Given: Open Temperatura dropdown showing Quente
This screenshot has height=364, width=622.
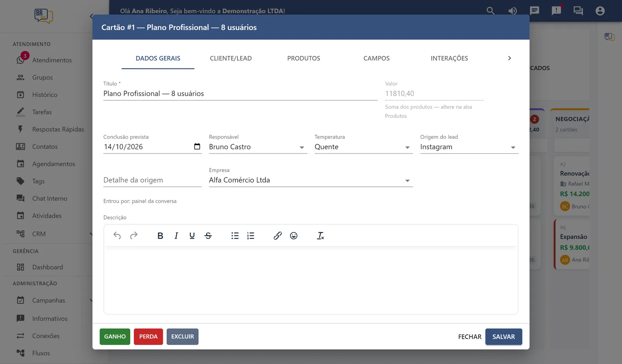Looking at the screenshot, I should pyautogui.click(x=363, y=147).
